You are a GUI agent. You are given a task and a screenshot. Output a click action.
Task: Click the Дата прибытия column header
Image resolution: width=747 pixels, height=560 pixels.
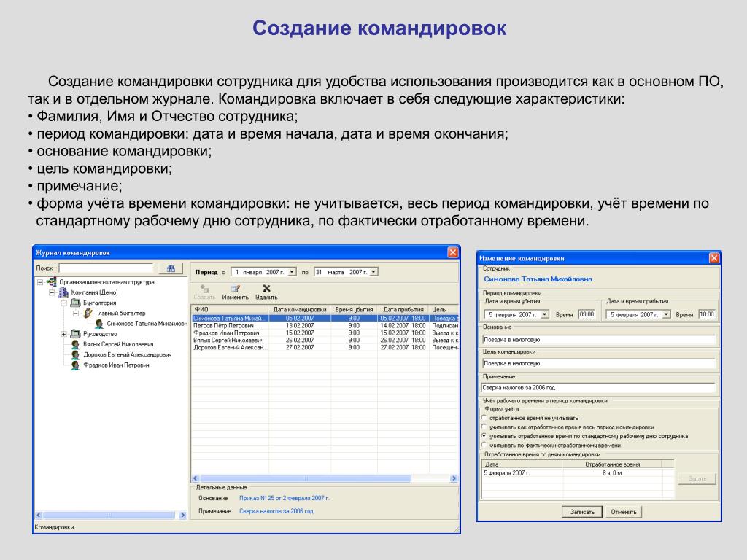[x=403, y=309]
